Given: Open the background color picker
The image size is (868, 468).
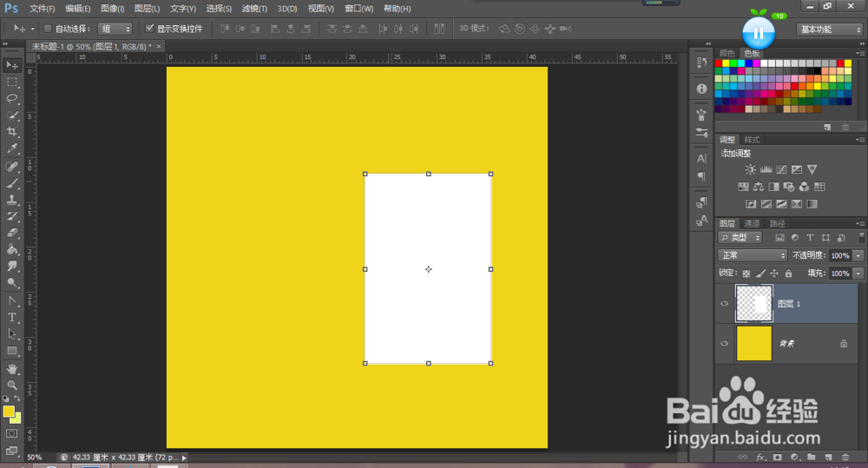Looking at the screenshot, I should (17, 420).
